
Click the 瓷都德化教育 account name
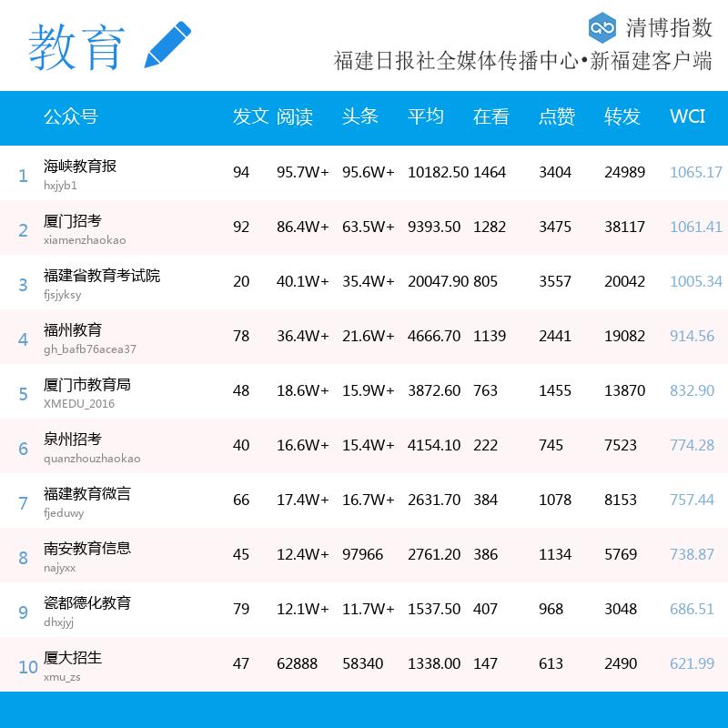coord(87,603)
